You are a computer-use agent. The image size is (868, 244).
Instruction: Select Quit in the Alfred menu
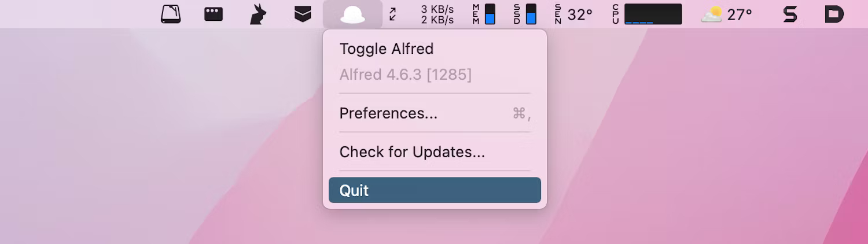(x=435, y=190)
